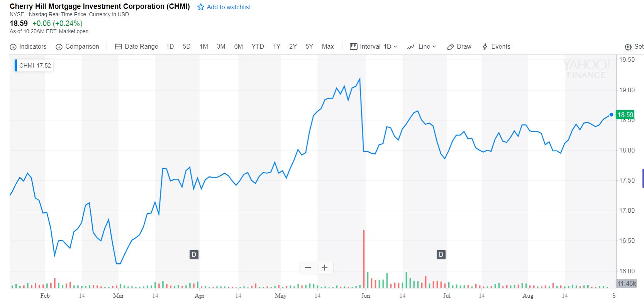
Task: Click the late June dividend D marker
Action: point(441,254)
